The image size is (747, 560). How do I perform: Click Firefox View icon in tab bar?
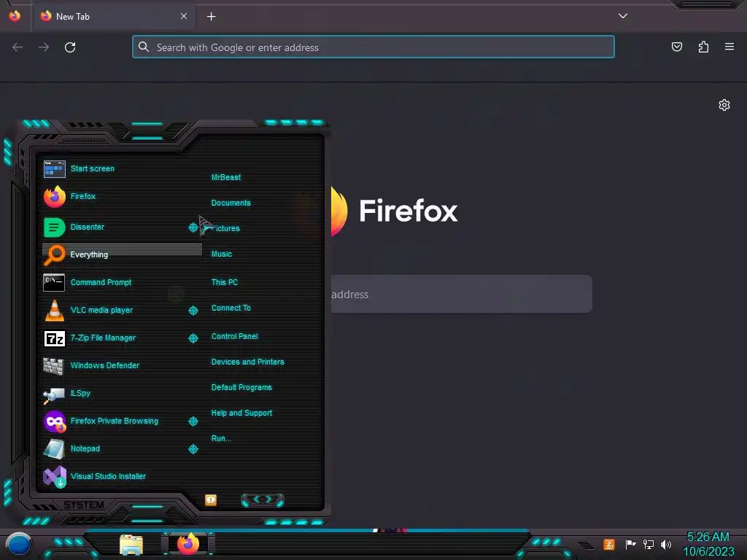(x=15, y=16)
